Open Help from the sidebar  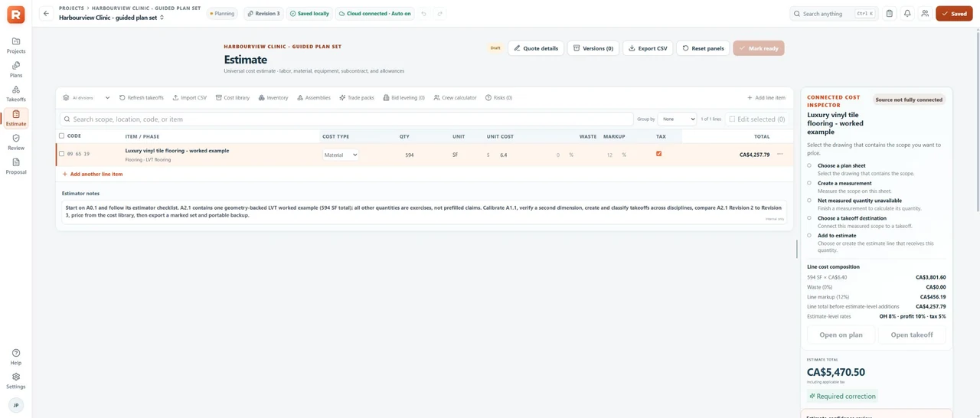[16, 358]
